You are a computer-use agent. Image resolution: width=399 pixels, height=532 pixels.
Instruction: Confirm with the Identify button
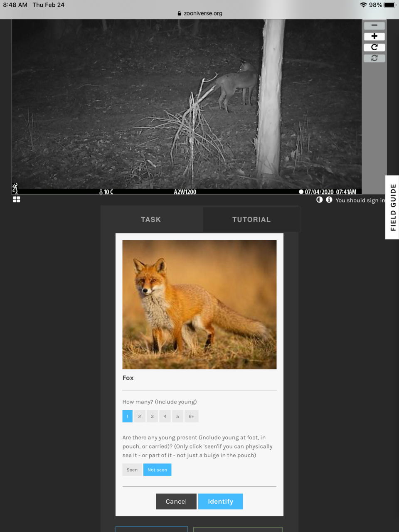(x=220, y=501)
